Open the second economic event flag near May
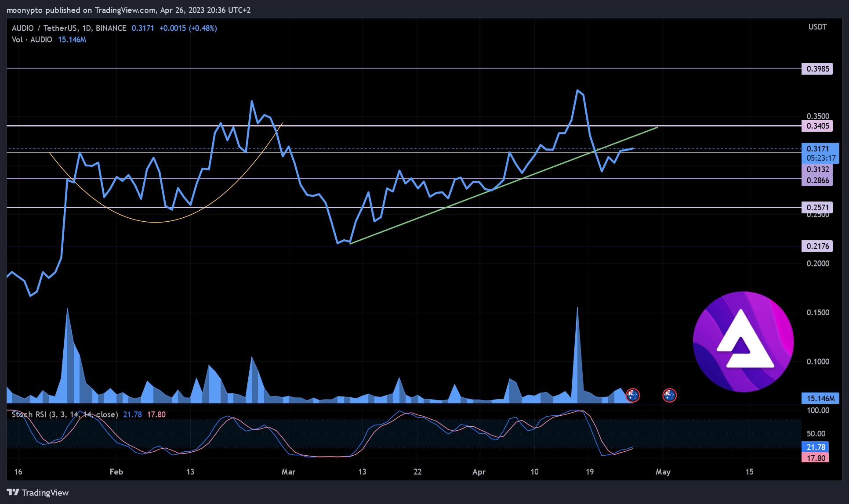This screenshot has width=849, height=504. [669, 396]
